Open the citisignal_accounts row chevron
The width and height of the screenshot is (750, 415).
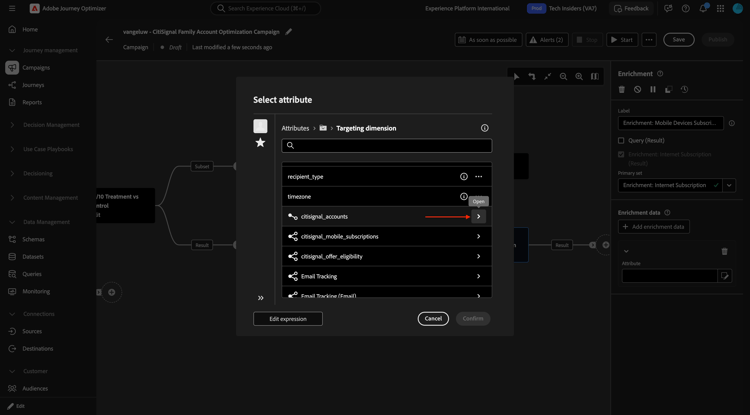coord(478,217)
